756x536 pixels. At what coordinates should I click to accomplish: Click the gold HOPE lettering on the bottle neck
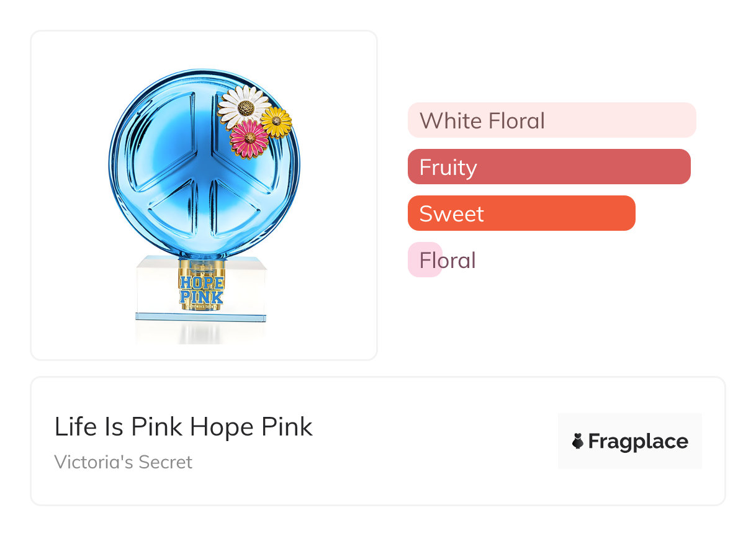tap(202, 282)
